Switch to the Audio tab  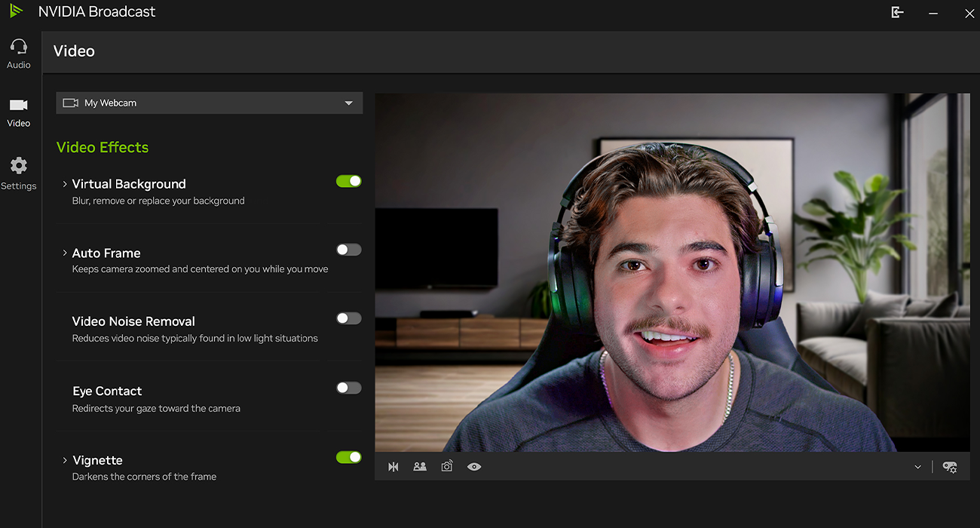tap(19, 54)
